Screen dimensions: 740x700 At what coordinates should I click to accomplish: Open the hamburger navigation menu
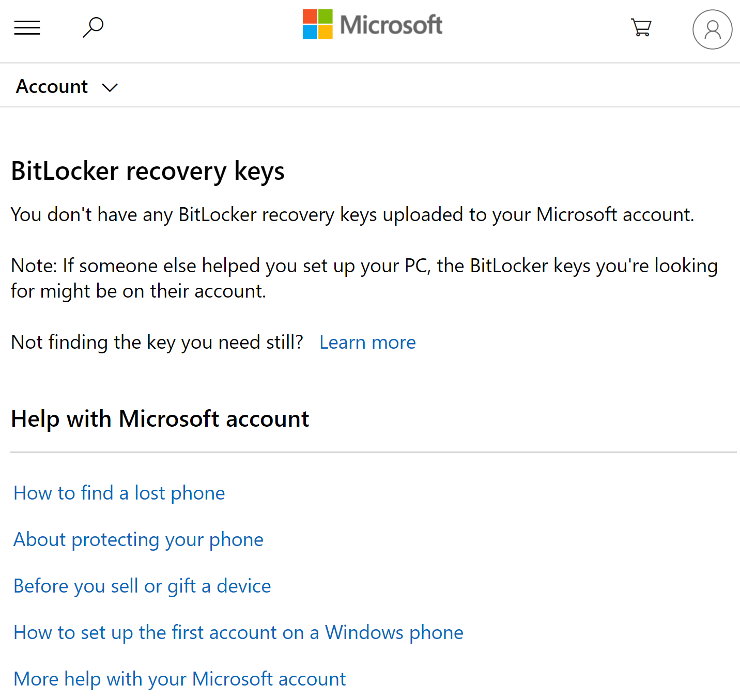[27, 27]
